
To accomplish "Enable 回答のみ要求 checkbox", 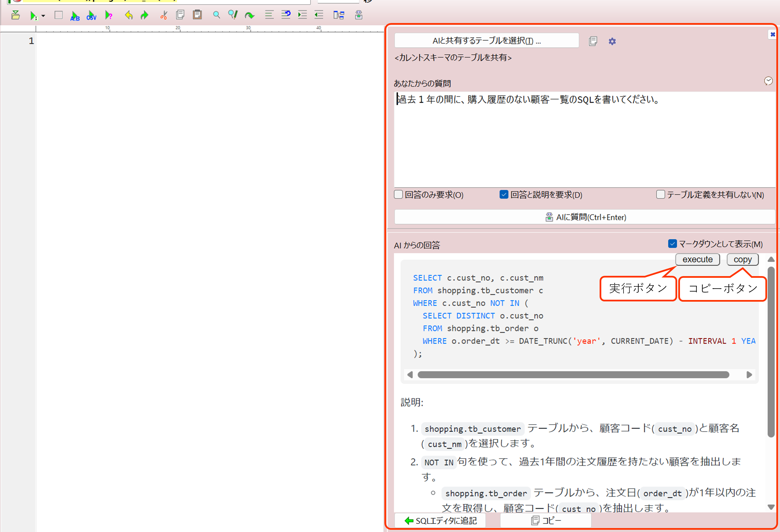I will coord(398,195).
